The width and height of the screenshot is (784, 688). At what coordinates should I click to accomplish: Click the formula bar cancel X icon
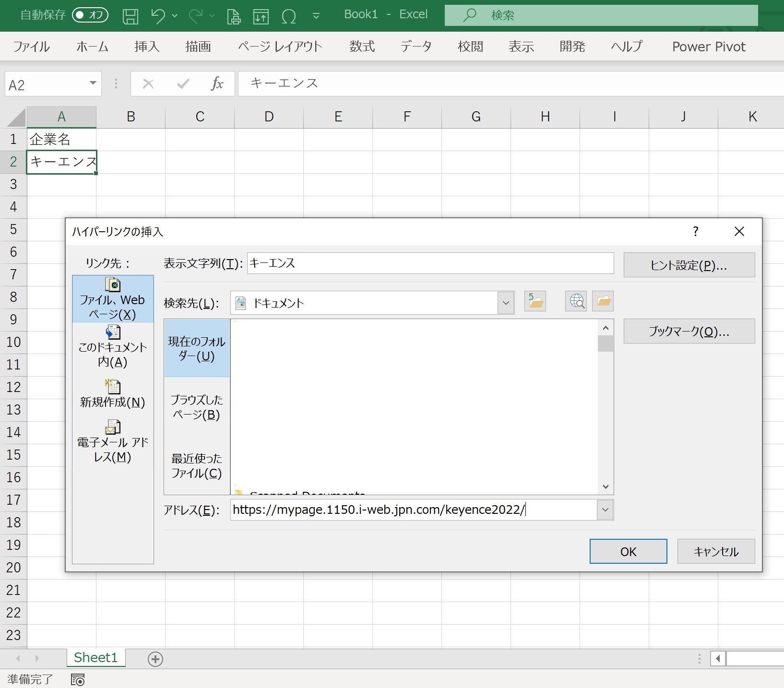click(x=148, y=84)
